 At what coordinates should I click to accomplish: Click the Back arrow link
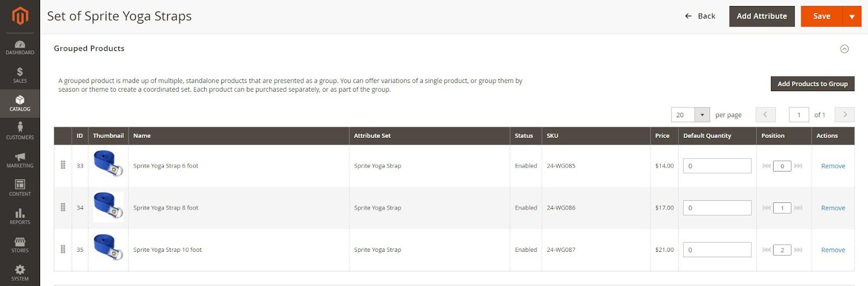[700, 16]
